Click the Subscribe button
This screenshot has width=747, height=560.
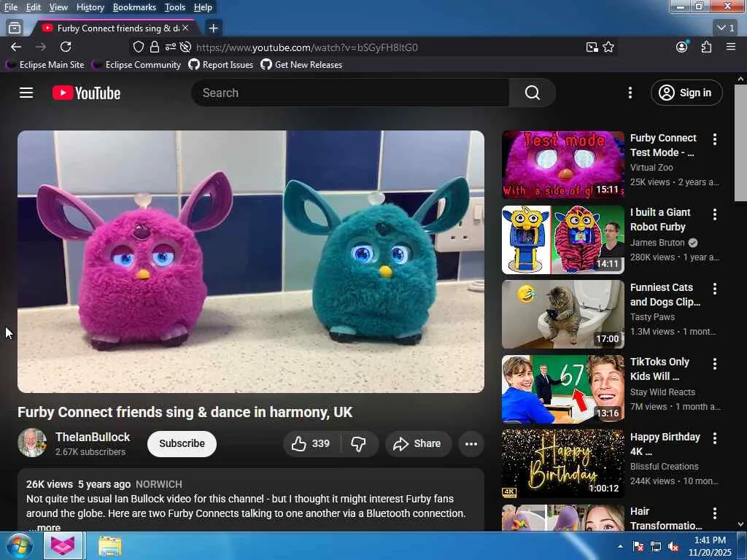182,444
